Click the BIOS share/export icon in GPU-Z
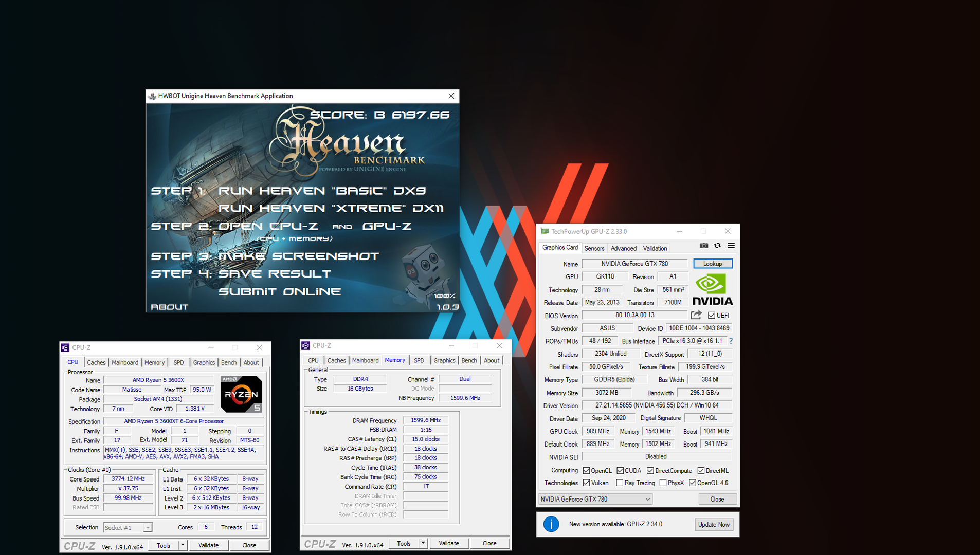 pyautogui.click(x=696, y=315)
